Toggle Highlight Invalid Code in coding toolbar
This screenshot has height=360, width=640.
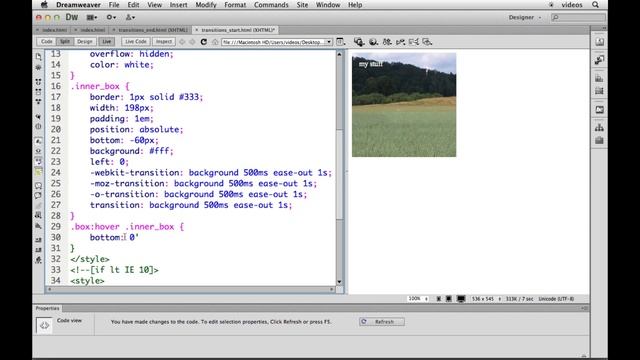click(38, 151)
